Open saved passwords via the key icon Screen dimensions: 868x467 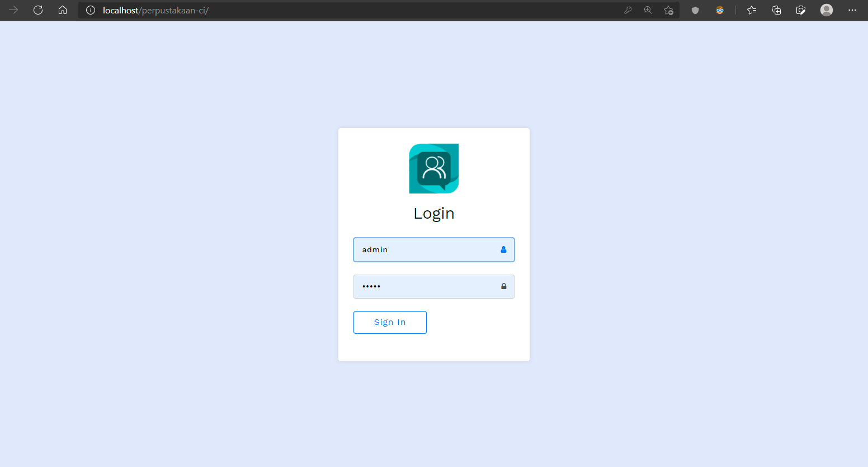(628, 10)
